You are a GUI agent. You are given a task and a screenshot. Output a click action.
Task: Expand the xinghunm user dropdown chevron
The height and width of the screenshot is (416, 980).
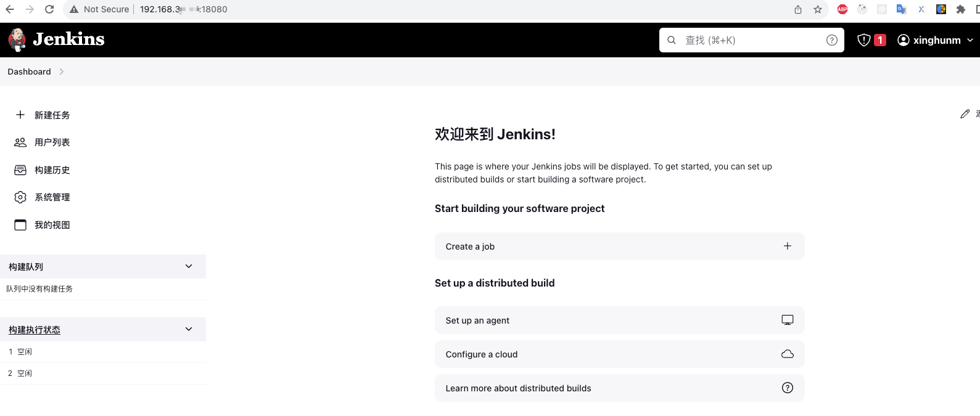coord(970,40)
